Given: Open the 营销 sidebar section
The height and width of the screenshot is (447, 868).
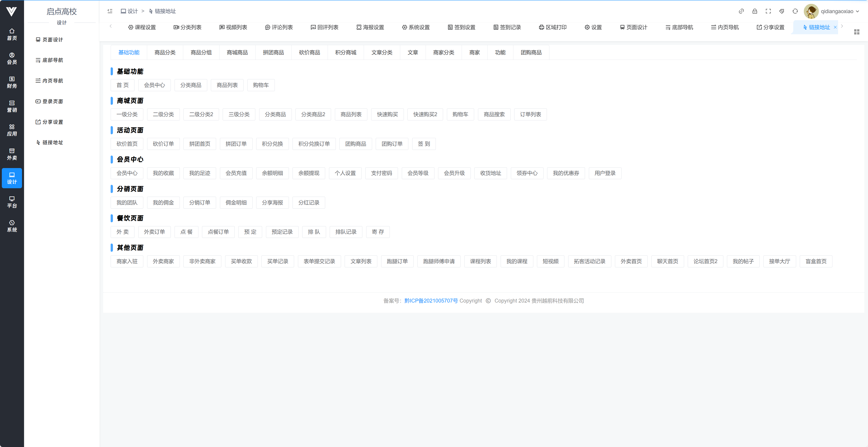Looking at the screenshot, I should pos(12,106).
